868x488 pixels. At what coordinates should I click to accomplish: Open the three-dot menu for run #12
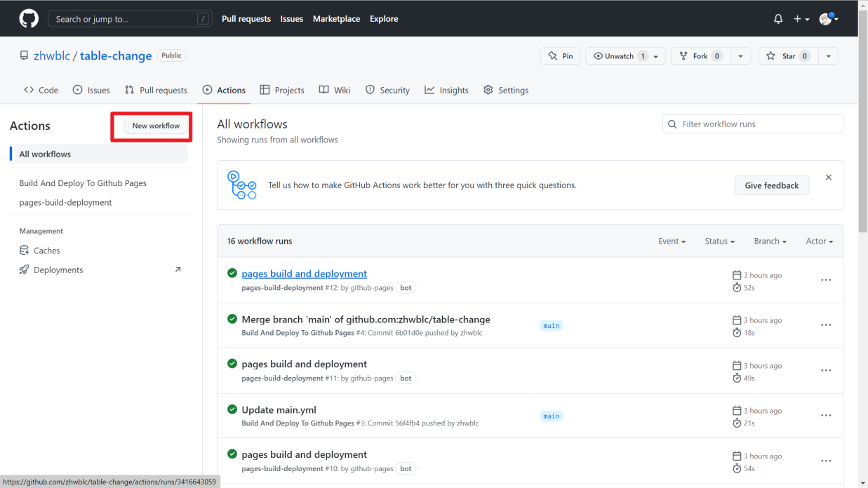826,280
